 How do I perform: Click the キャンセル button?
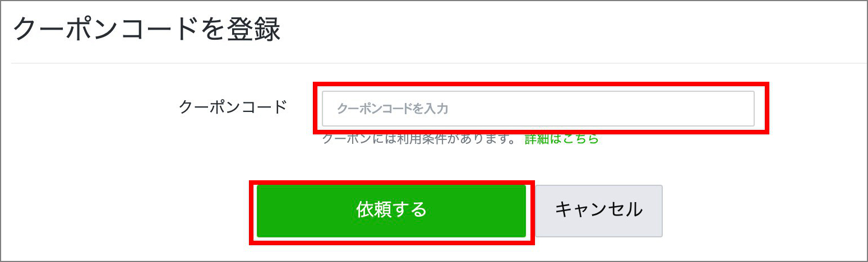pos(599,210)
